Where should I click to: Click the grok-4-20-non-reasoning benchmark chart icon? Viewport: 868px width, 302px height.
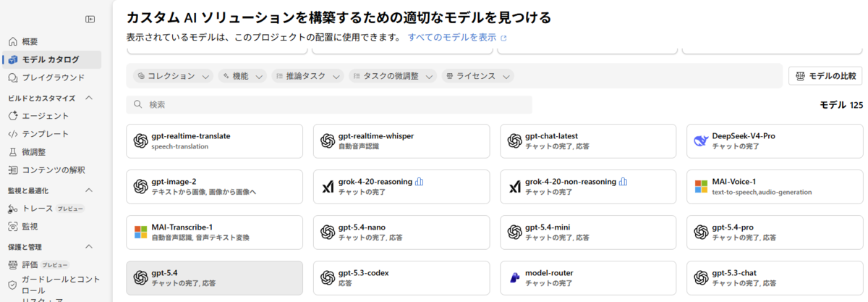tap(624, 182)
